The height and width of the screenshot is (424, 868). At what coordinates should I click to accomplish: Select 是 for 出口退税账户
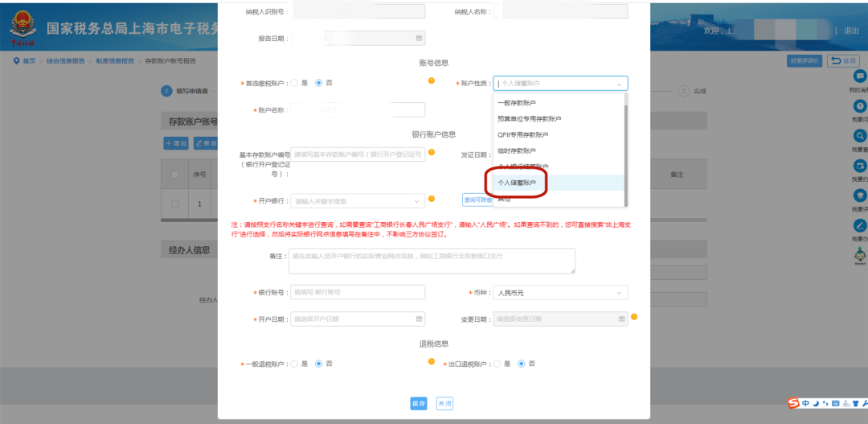(497, 364)
